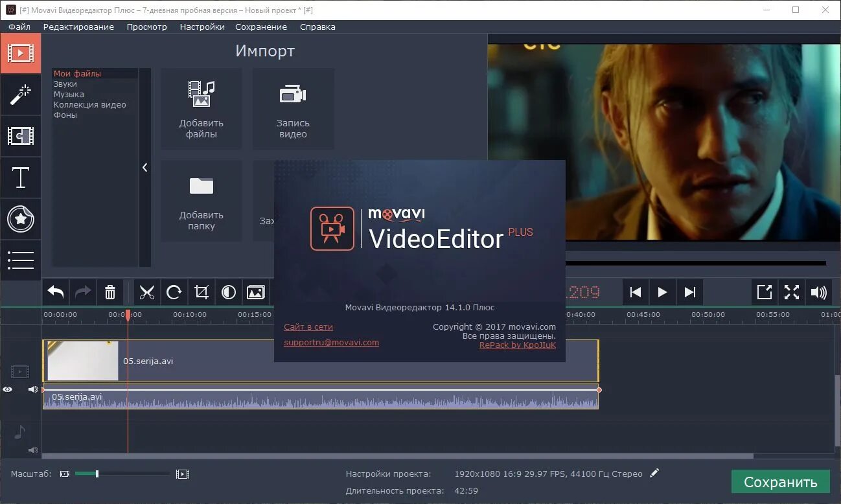This screenshot has height=504, width=841.
Task: Edit project settings with pencil icon
Action: [x=654, y=474]
